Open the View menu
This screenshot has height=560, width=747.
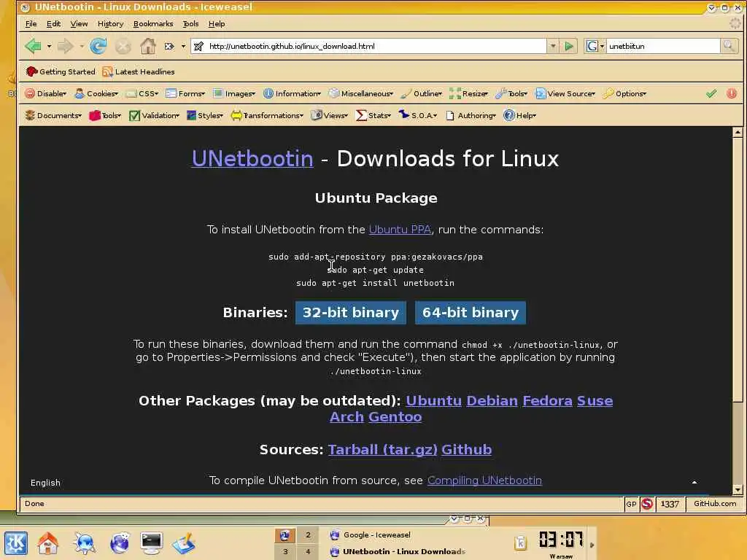pyautogui.click(x=79, y=24)
